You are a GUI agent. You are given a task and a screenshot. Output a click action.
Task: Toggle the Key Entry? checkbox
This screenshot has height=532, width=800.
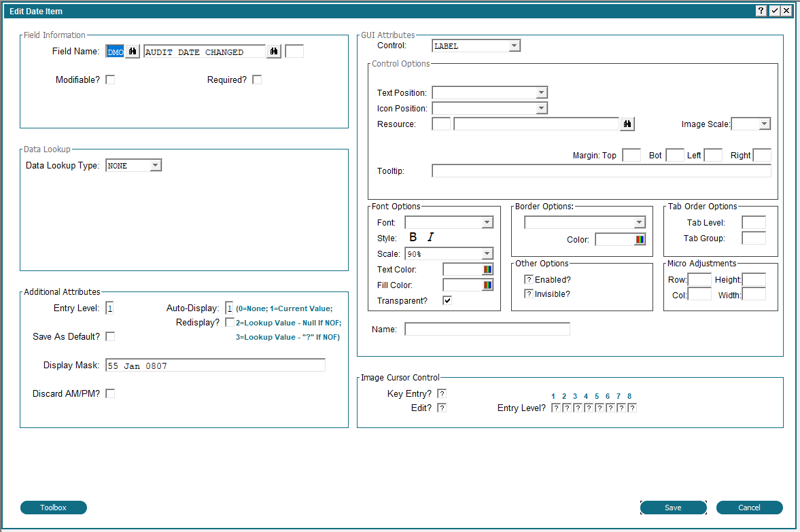[x=442, y=394]
